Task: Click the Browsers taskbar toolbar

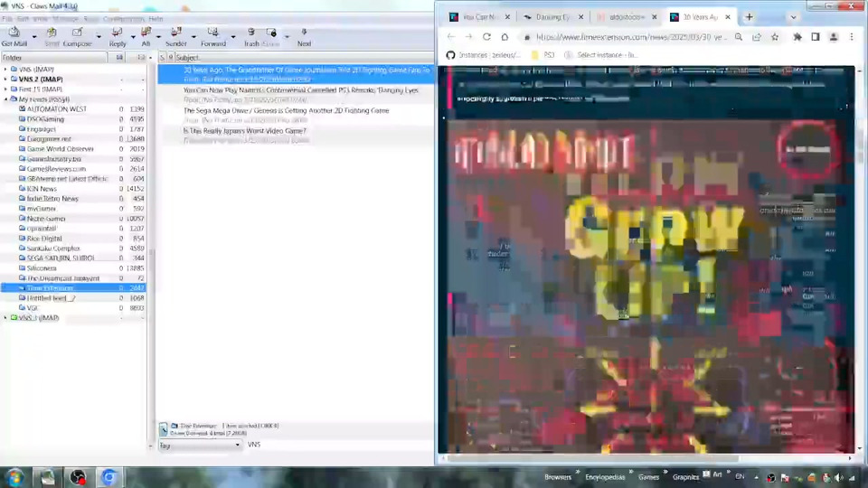Action: click(x=558, y=477)
